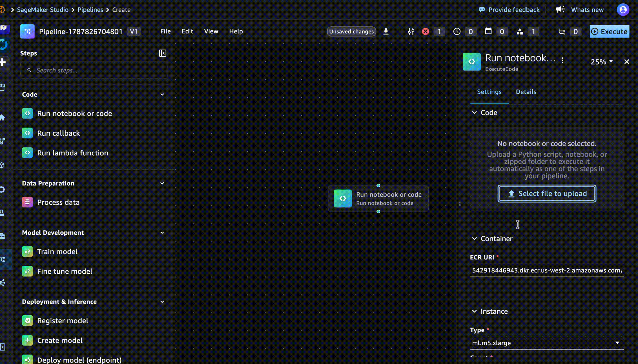Open the View menu
The image size is (638, 364).
(211, 31)
